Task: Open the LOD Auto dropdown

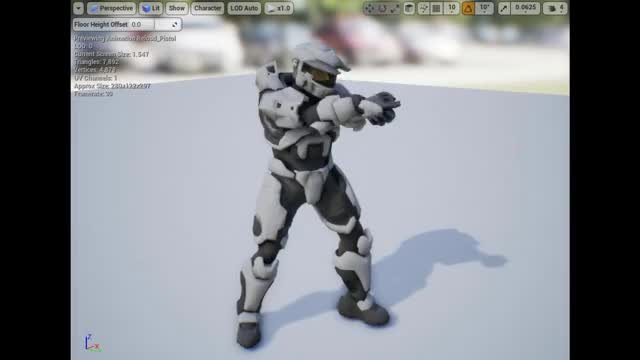Action: [244, 8]
